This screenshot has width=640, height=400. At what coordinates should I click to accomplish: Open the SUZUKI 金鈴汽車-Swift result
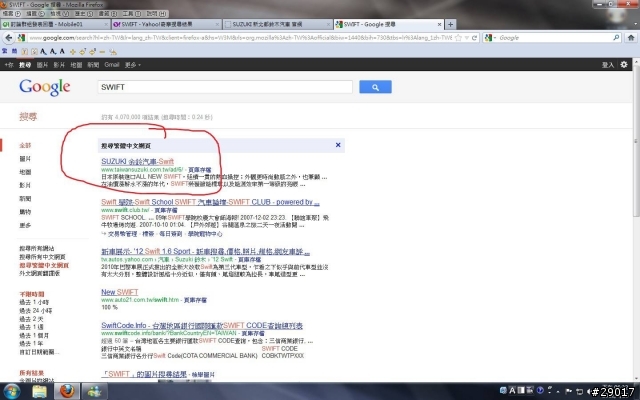(138, 161)
